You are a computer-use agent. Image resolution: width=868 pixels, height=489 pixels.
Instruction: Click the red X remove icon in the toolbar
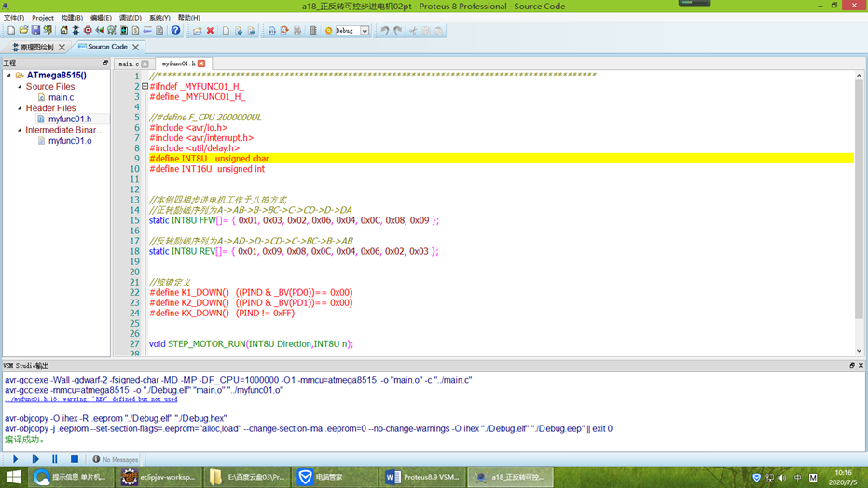point(211,31)
